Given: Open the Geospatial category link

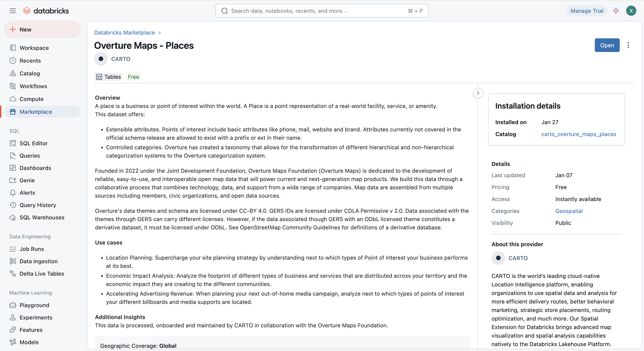Looking at the screenshot, I should [x=569, y=211].
